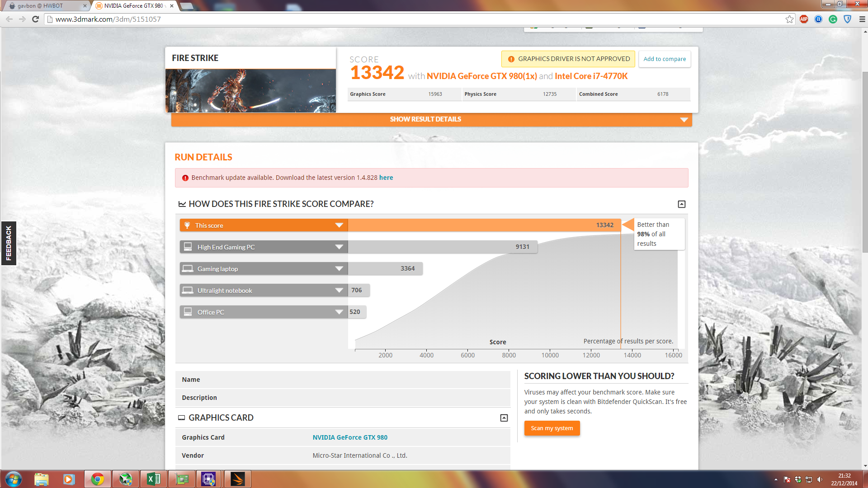Collapse the score comparison section

[682, 204]
